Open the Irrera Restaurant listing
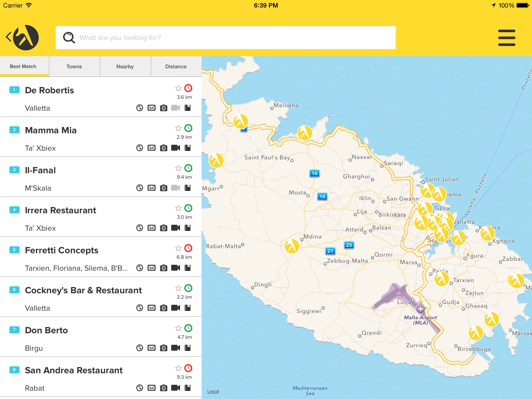Viewport: 532px width, 399px height. (101, 217)
